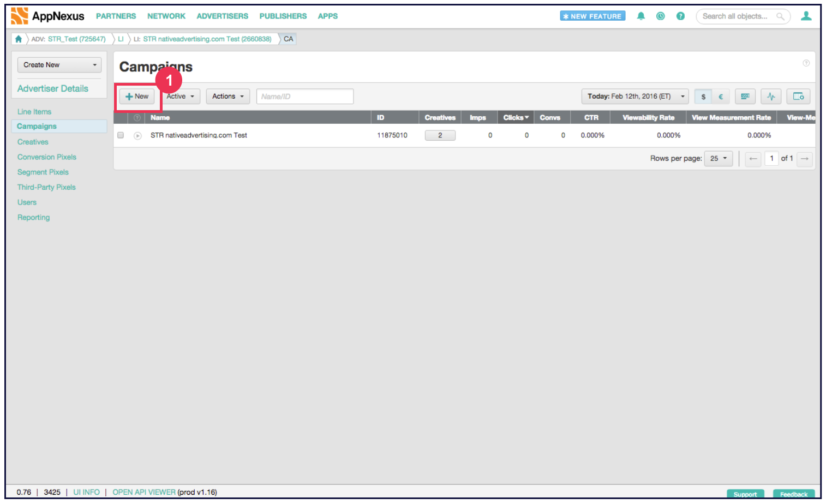The width and height of the screenshot is (826, 504).
Task: Click the New campaign button
Action: 137,97
